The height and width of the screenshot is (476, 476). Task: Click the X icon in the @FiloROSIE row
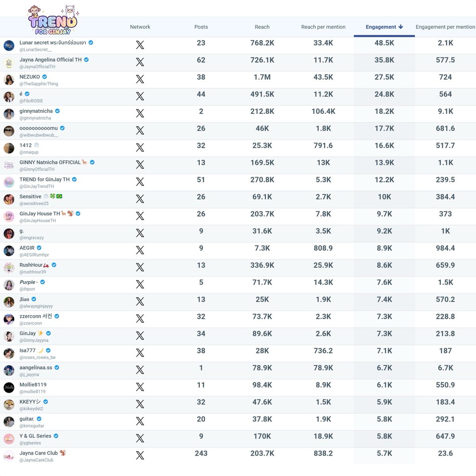tap(140, 96)
